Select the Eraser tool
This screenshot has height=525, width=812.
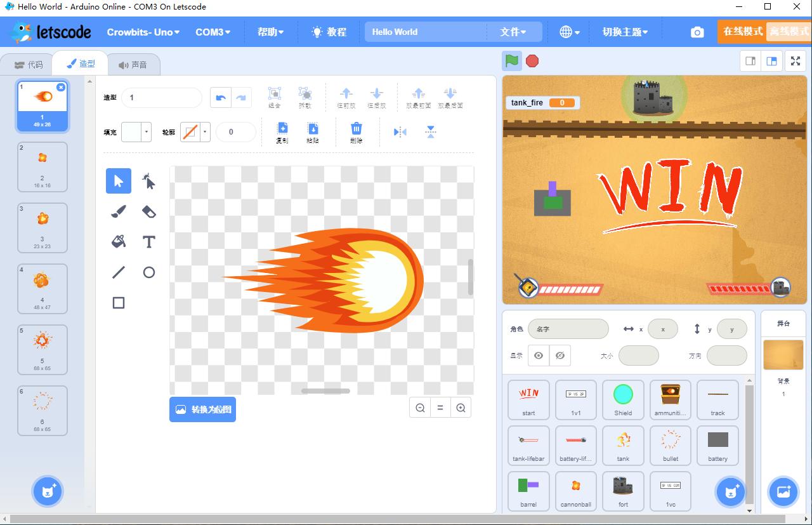coord(148,211)
